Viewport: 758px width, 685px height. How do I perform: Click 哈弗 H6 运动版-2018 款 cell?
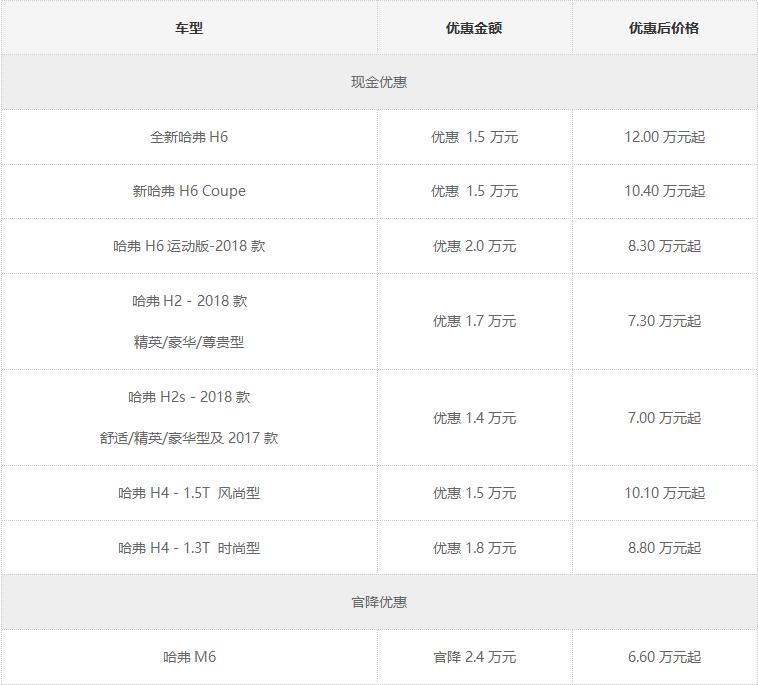[x=189, y=246]
